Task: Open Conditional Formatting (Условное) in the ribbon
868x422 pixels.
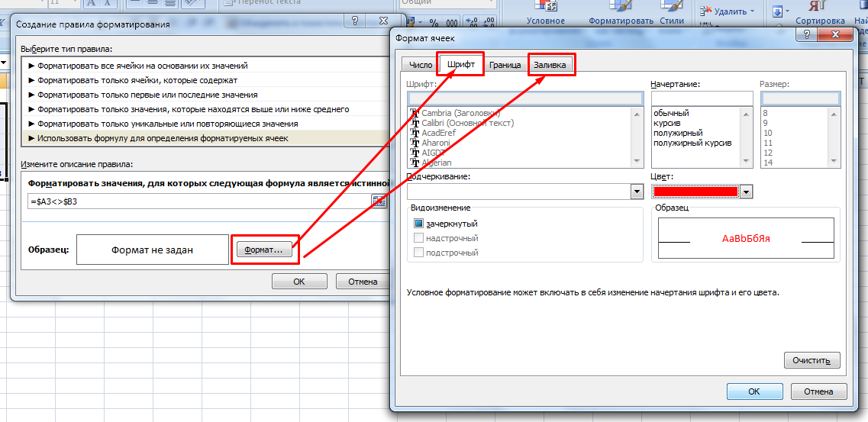Action: [545, 12]
